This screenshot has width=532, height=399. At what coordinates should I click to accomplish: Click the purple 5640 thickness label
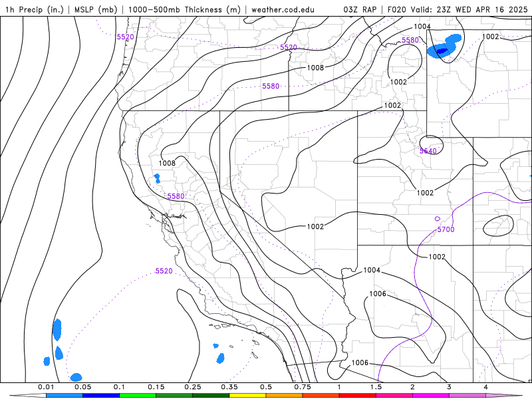coord(428,151)
